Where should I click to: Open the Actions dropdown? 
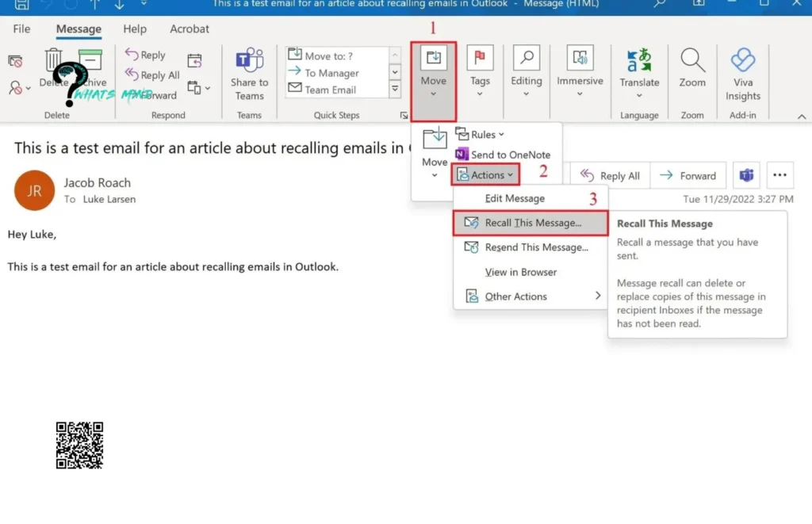point(485,175)
